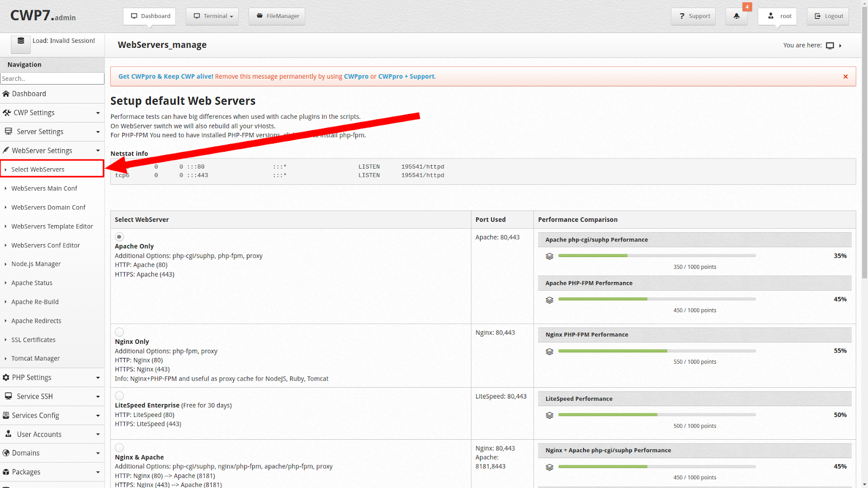868x488 pixels.
Task: Open the notifications bell icon
Action: pyautogui.click(x=736, y=16)
